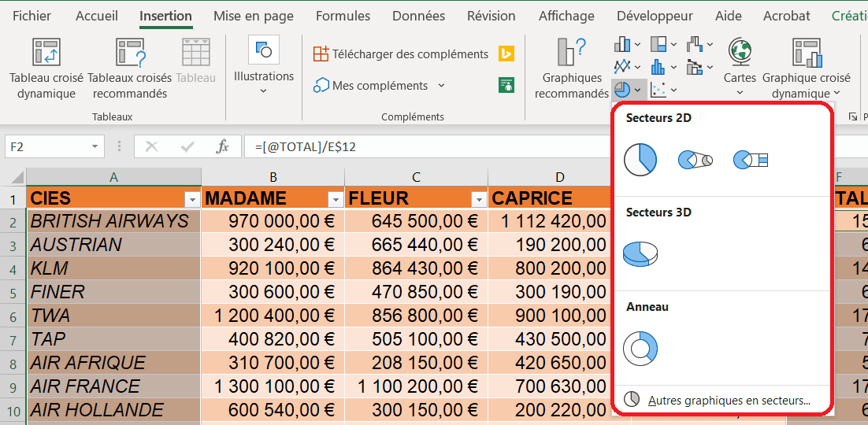Switch to the Formules tab
This screenshot has height=425, width=868.
(x=343, y=16)
